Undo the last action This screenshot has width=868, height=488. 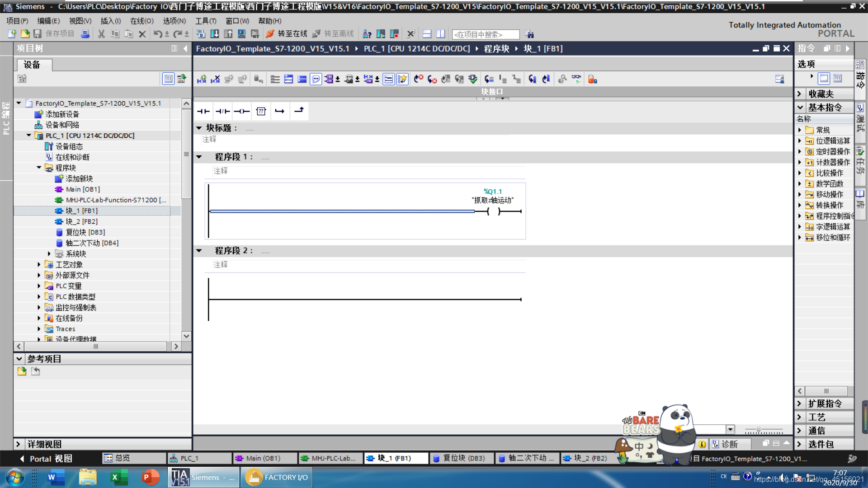pyautogui.click(x=157, y=34)
